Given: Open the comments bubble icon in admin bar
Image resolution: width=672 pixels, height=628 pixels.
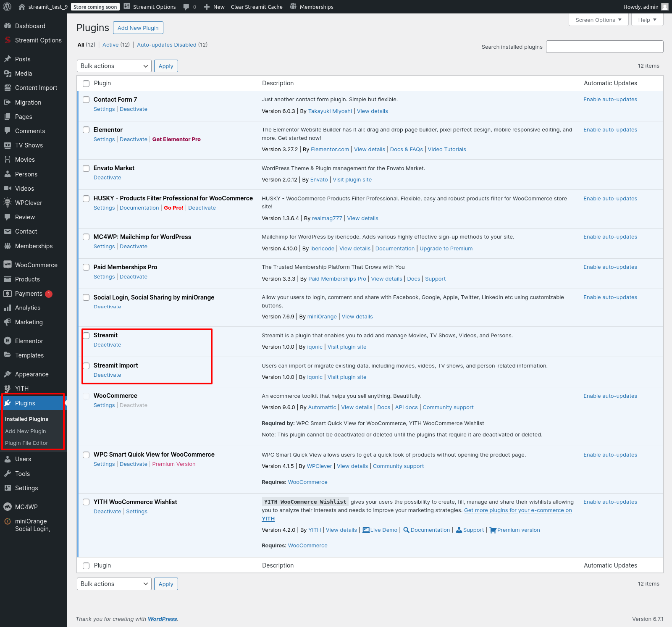Looking at the screenshot, I should click(186, 7).
